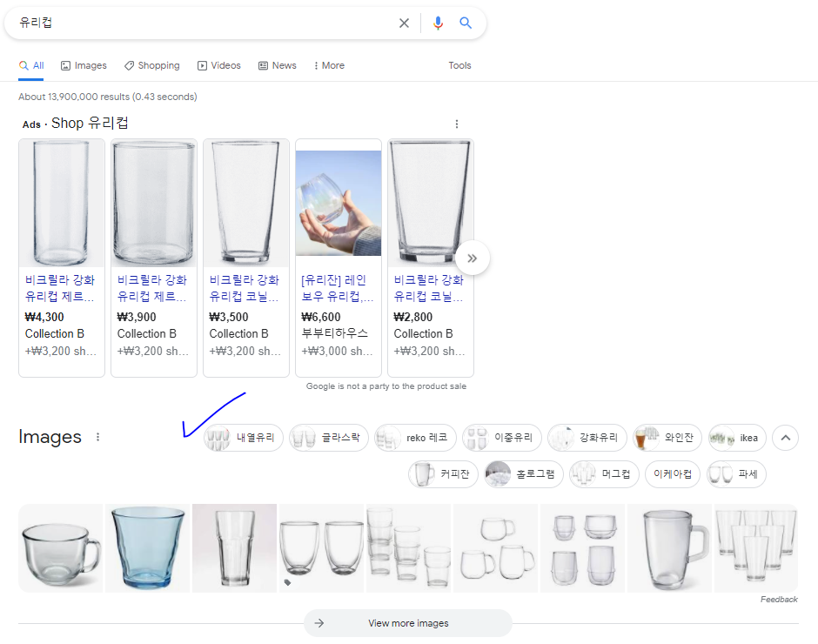Select the 내열유리 image filter chip
818x644 pixels.
243,438
